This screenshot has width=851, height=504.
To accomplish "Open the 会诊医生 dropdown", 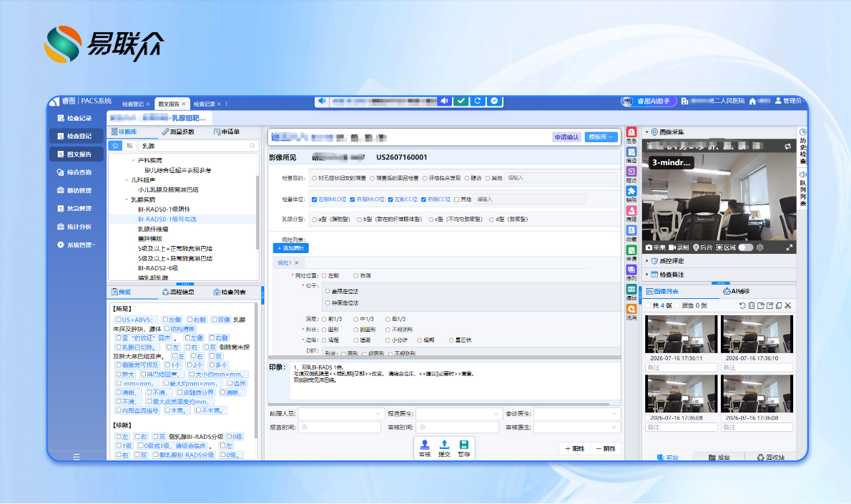I will point(576,413).
